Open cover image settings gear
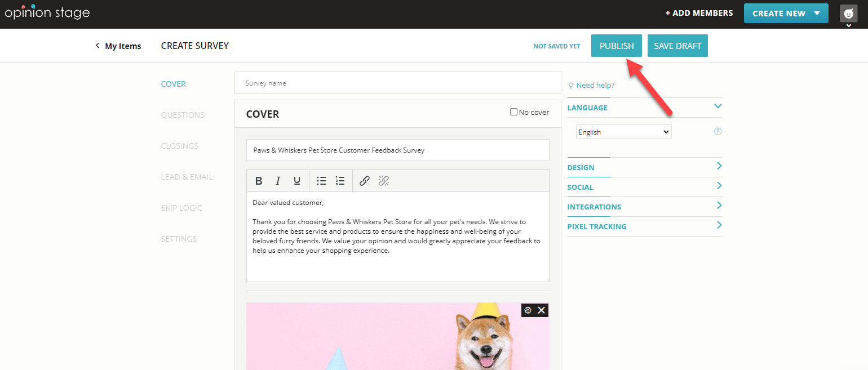Screen dimensions: 868x370 pos(528,310)
